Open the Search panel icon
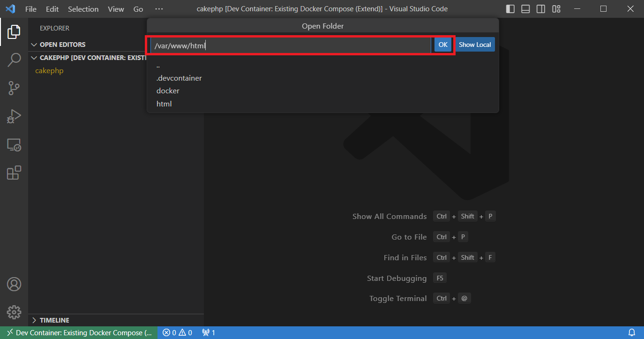This screenshot has height=339, width=644. pos(14,60)
